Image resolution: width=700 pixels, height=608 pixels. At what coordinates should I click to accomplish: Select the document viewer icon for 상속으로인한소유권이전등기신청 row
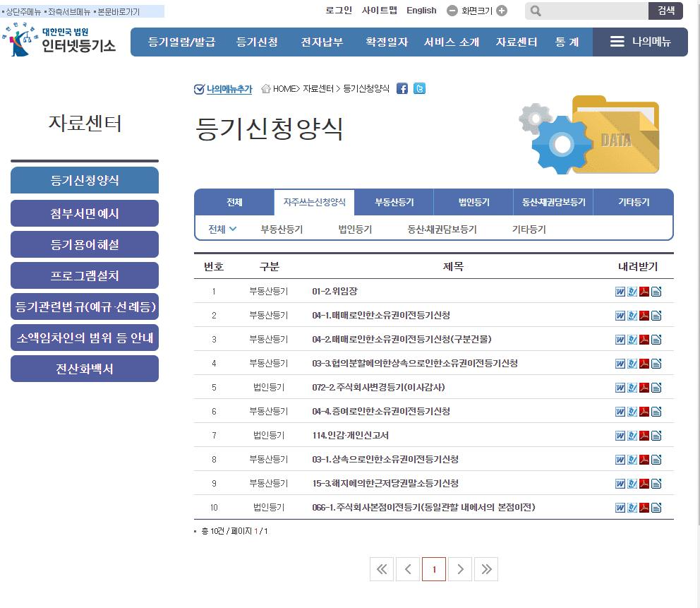(x=656, y=459)
